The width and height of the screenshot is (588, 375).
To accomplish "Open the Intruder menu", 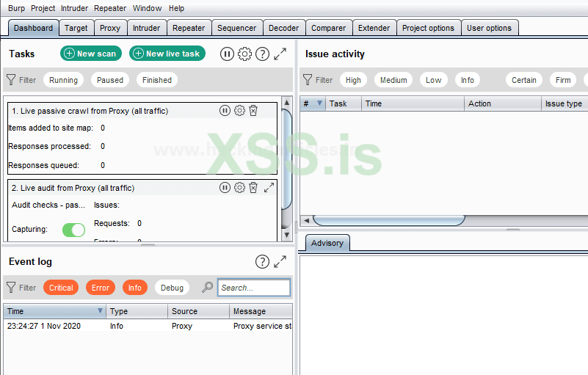I will (x=74, y=8).
